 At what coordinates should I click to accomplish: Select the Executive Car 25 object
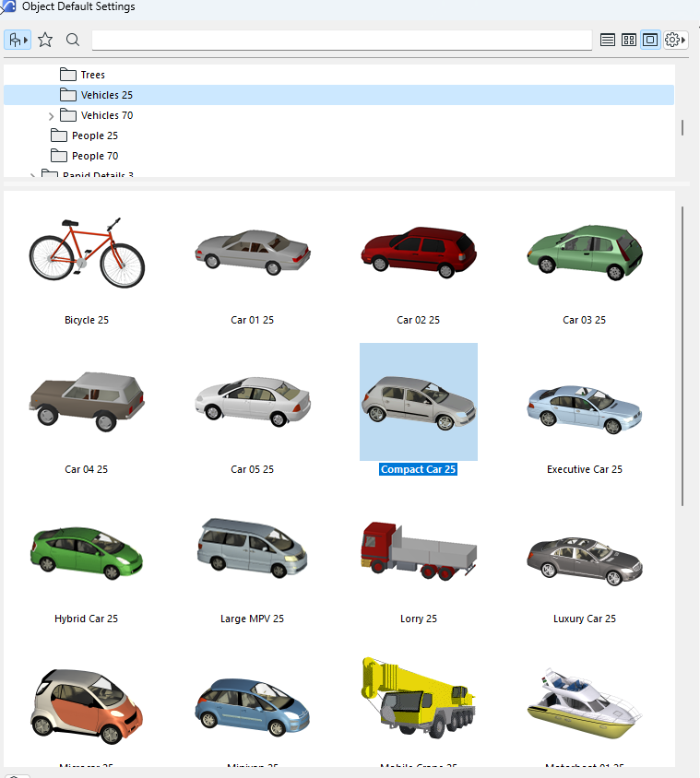(585, 410)
